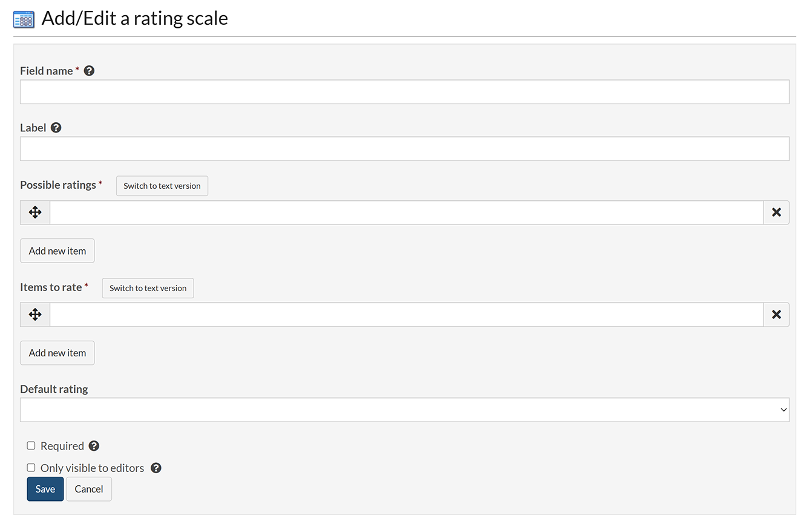Add new item under Items to rate

point(57,353)
